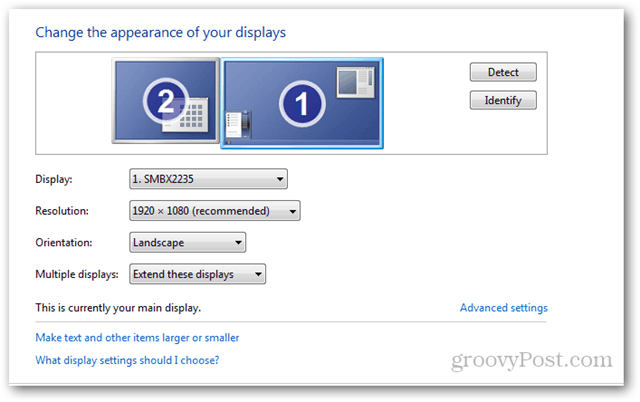Click the number 2 circle badge
This screenshot has height=402, width=640.
point(166,100)
